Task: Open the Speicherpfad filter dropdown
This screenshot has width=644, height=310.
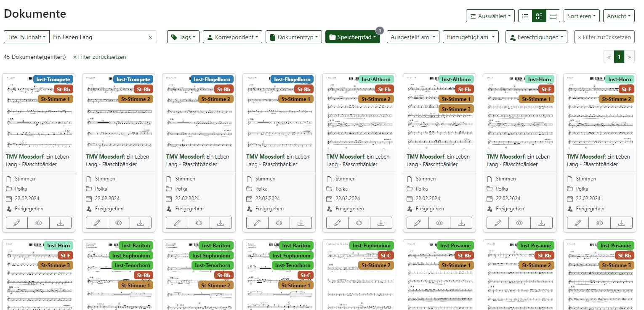Action: [x=352, y=37]
